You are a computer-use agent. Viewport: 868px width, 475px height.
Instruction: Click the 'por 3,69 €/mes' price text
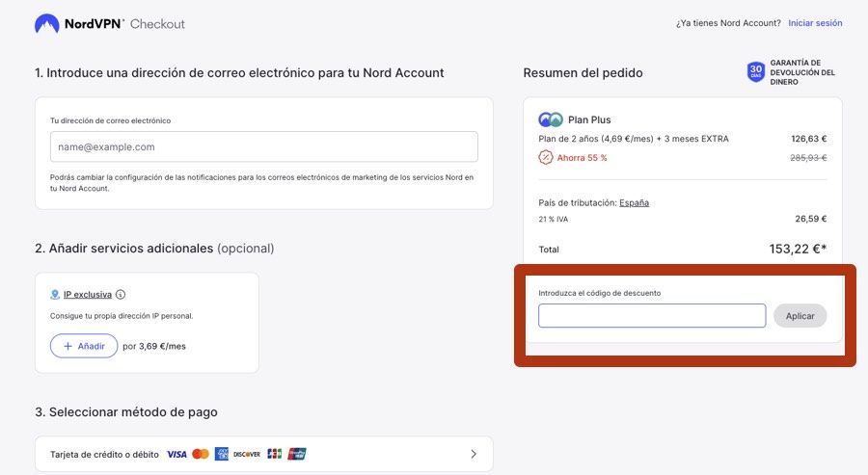point(154,346)
